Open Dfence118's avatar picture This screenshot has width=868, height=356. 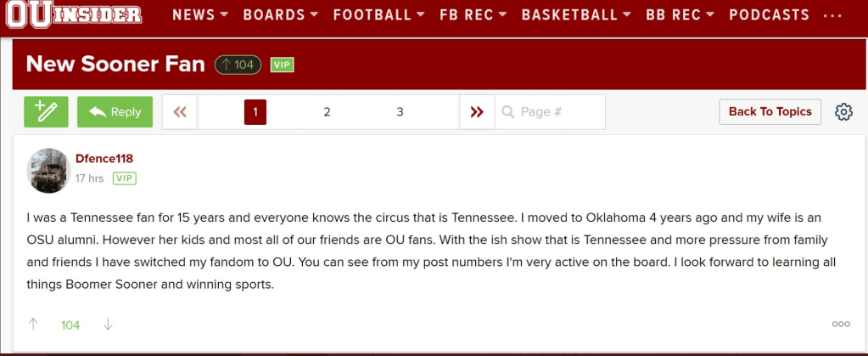(x=48, y=171)
